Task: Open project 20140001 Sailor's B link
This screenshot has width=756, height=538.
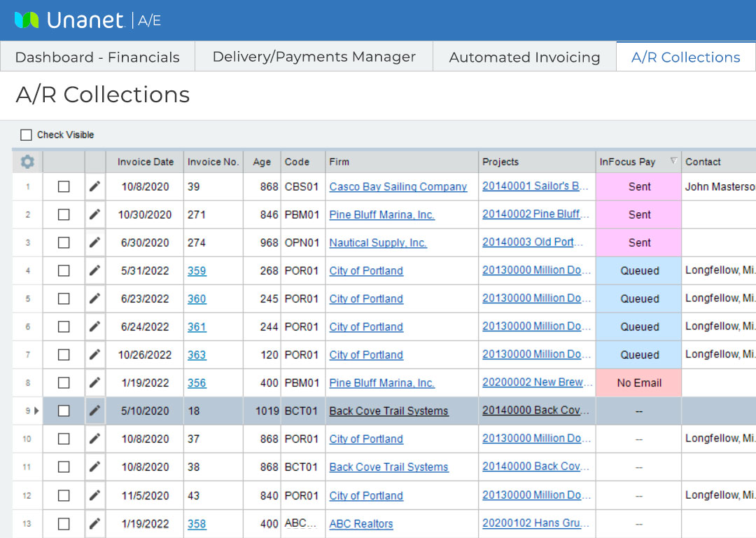Action: tap(535, 186)
